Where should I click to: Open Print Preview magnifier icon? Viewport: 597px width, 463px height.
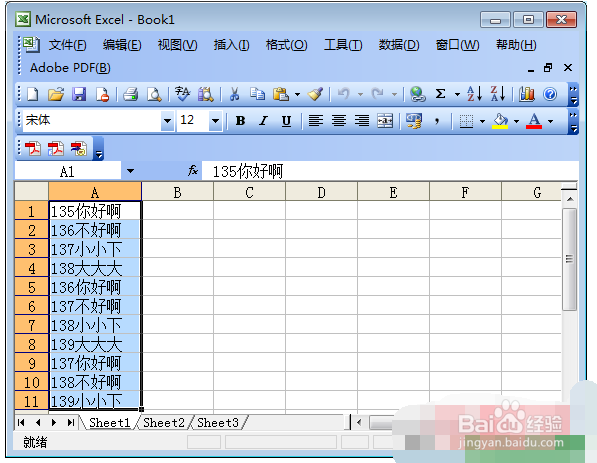[154, 94]
